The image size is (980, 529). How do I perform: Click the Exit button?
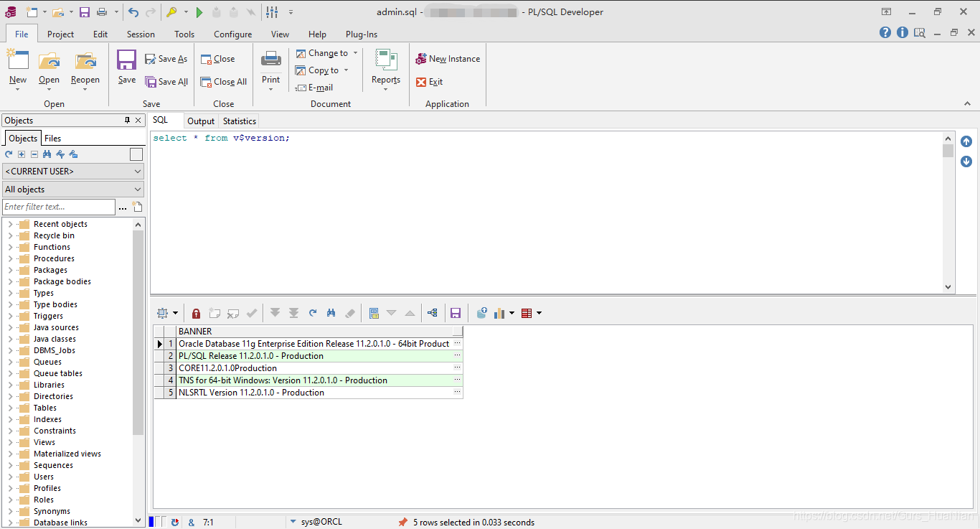point(430,82)
